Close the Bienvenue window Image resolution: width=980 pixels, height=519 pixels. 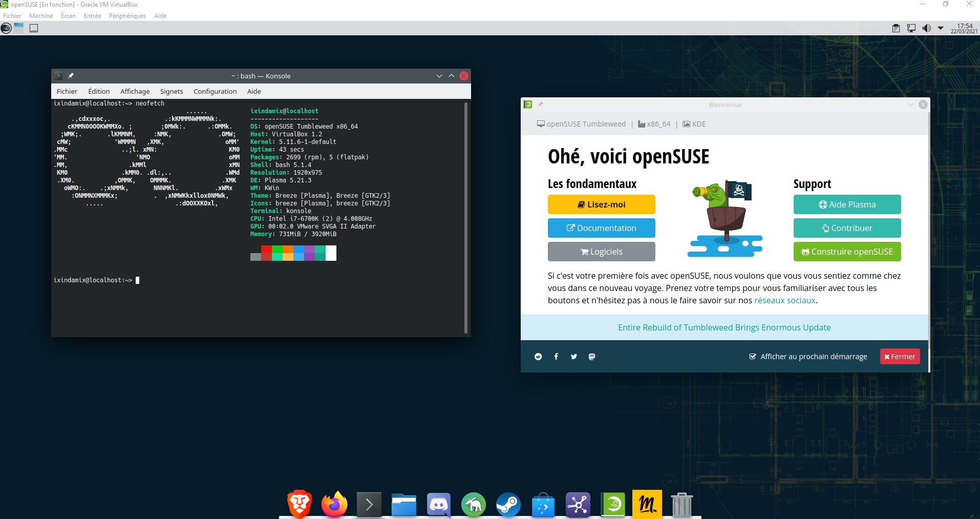923,105
